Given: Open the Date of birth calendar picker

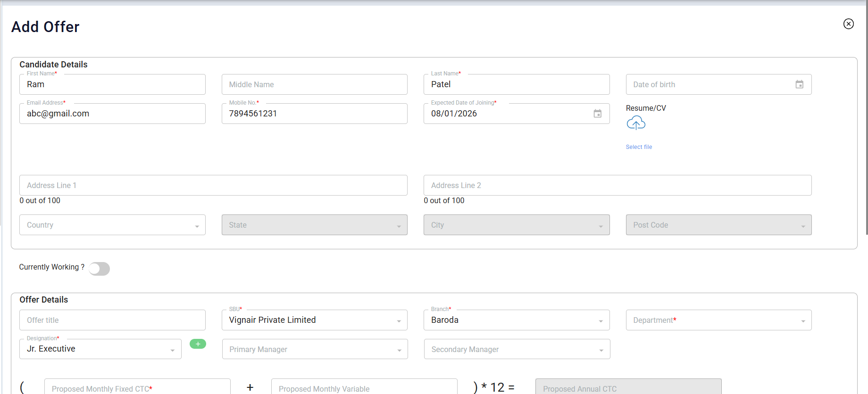Looking at the screenshot, I should pos(799,84).
